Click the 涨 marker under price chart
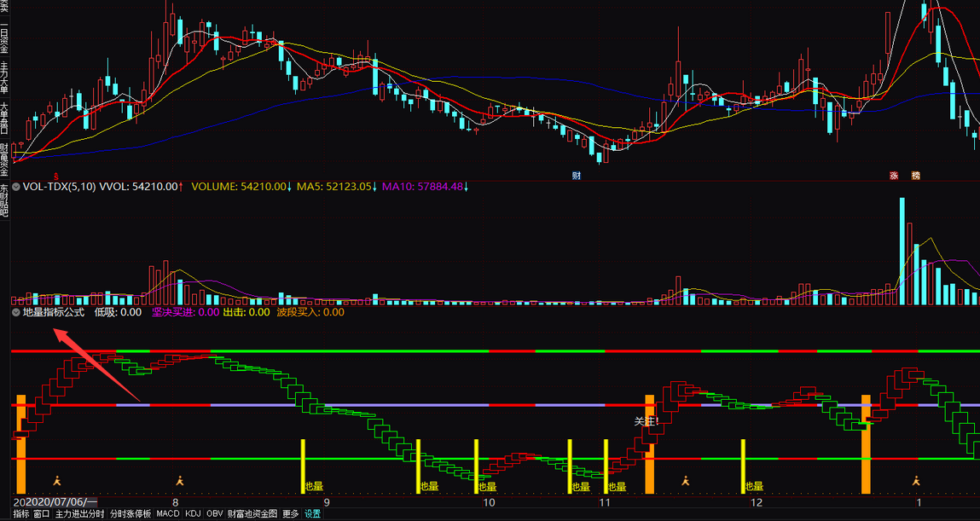The image size is (980, 521). (x=894, y=177)
